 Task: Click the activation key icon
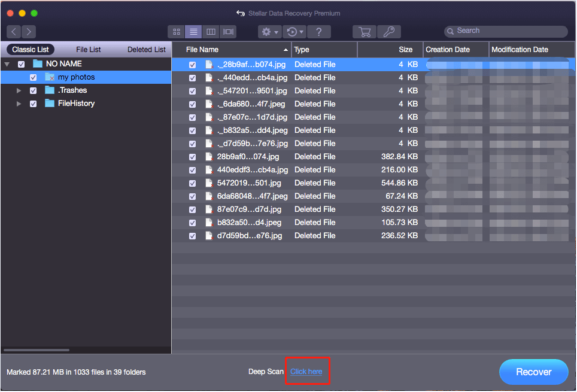click(x=389, y=32)
